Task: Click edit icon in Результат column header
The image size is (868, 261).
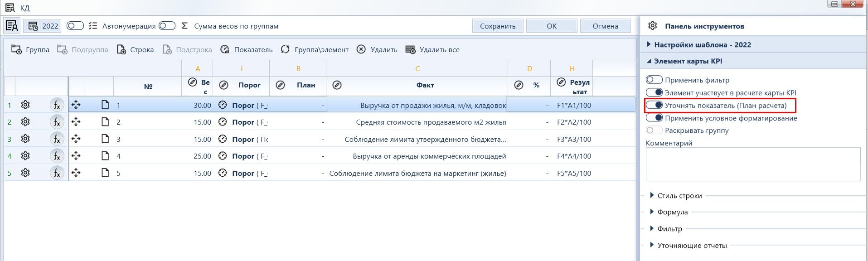Action: coord(561,82)
